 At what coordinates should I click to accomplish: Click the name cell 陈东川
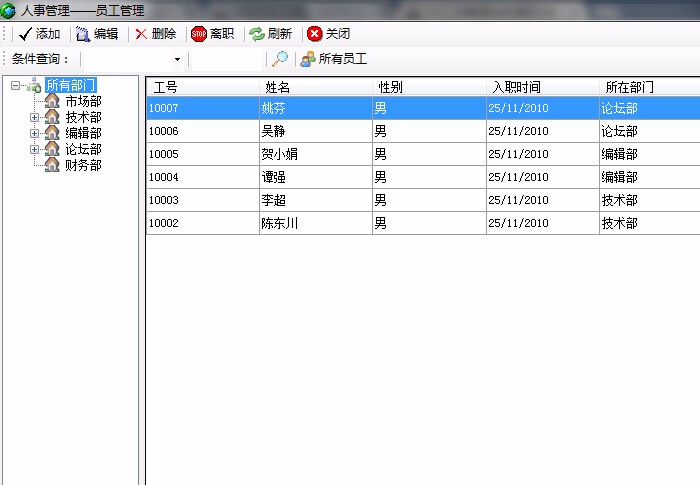pos(316,223)
